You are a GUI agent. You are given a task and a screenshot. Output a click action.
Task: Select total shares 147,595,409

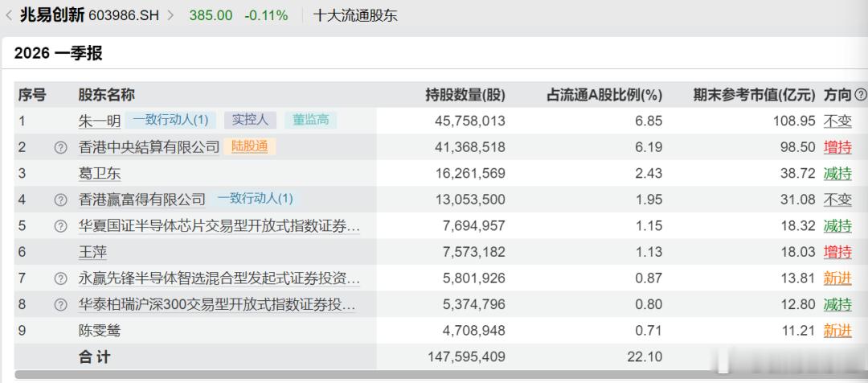point(467,357)
